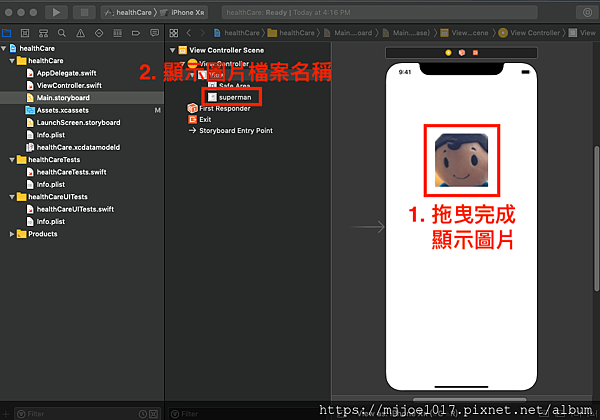This screenshot has width=600, height=420.
Task: Toggle recent files filter in navigator
Action: point(143,414)
